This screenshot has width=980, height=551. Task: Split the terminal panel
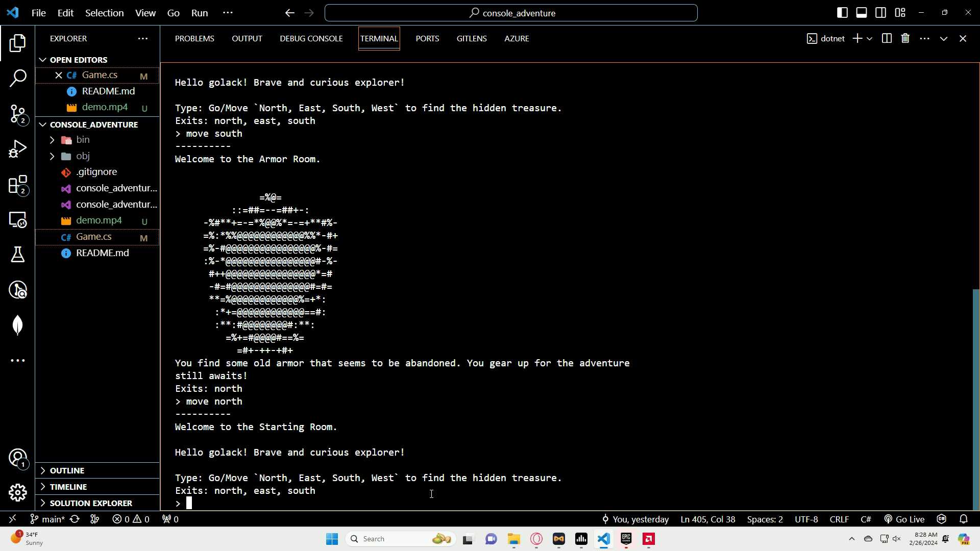[x=887, y=39]
